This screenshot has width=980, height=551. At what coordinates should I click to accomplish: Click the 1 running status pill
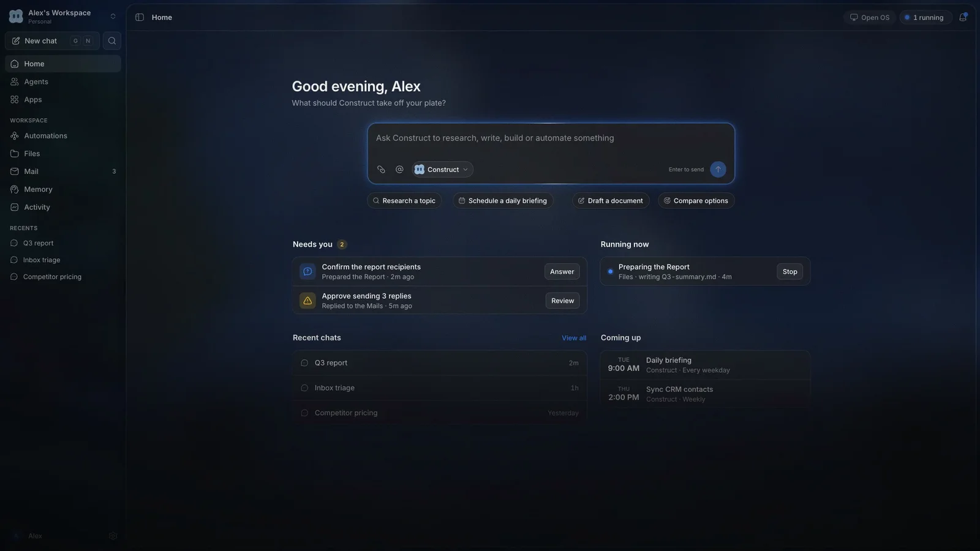click(925, 17)
